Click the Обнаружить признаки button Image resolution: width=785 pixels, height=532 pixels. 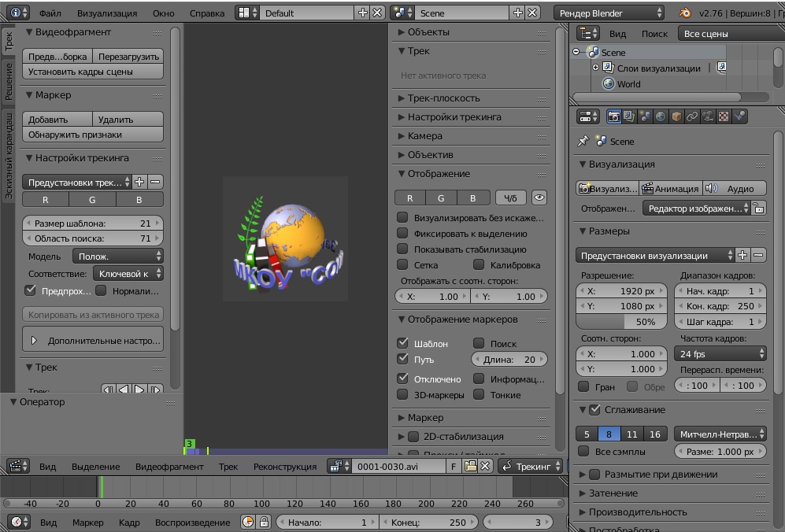click(93, 134)
